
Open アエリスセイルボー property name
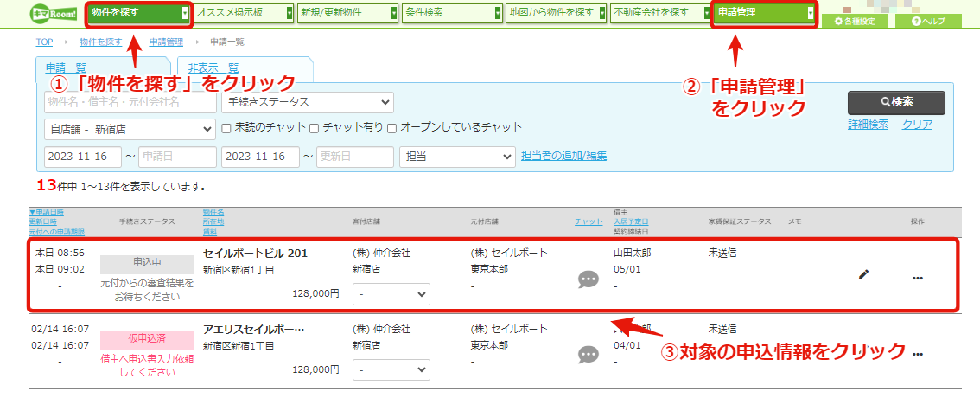click(x=254, y=330)
